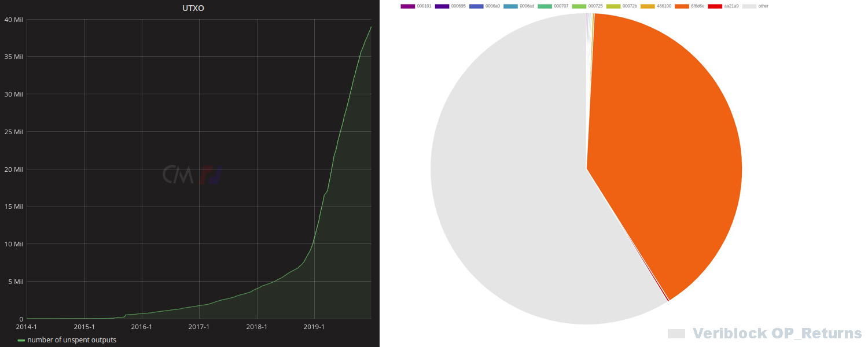The height and width of the screenshot is (347, 868).
Task: Click the '2016-1' x-axis label
Action: [142, 327]
